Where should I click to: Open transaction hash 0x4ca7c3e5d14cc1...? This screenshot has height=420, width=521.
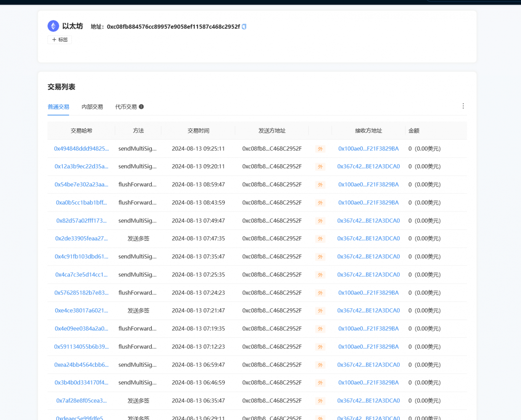(x=81, y=275)
